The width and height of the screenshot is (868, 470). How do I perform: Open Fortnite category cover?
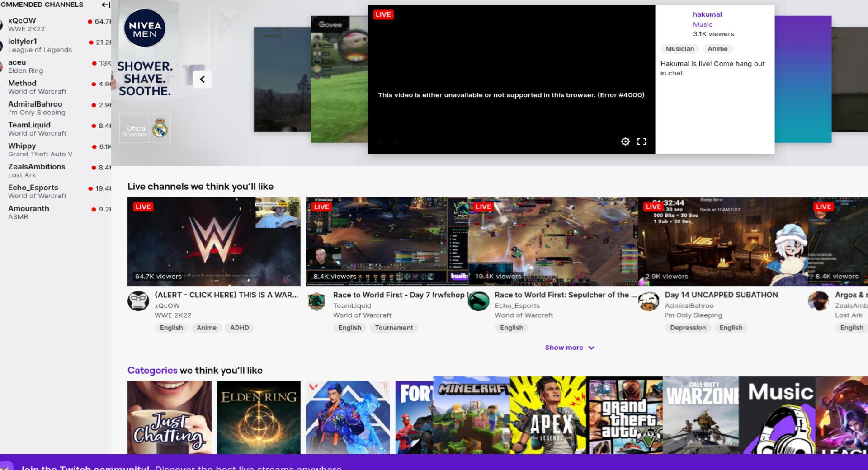[414, 417]
